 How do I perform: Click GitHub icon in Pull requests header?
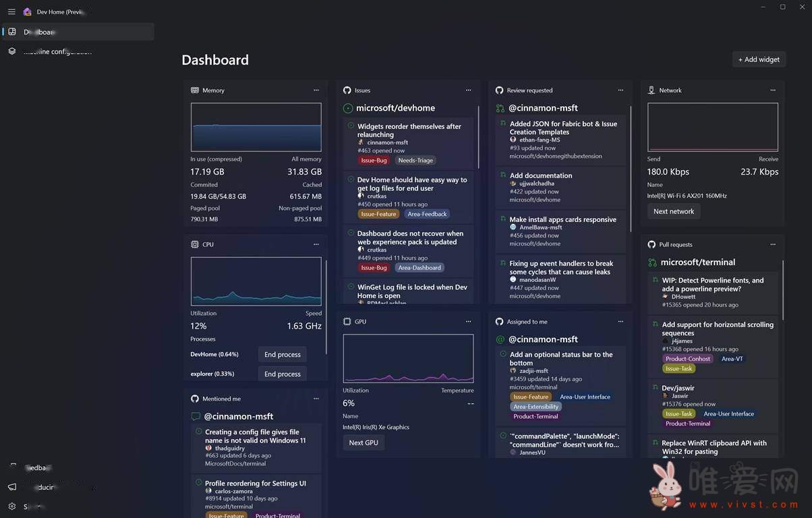[x=651, y=244]
